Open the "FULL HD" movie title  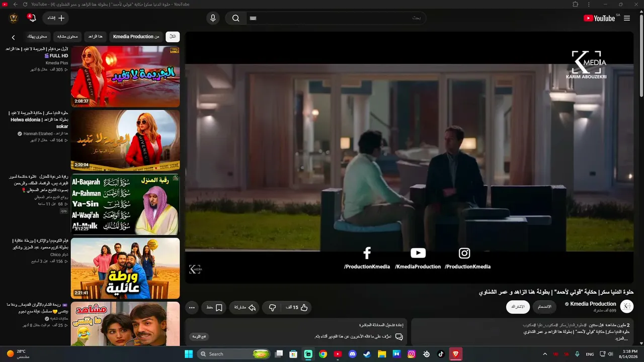[37, 52]
